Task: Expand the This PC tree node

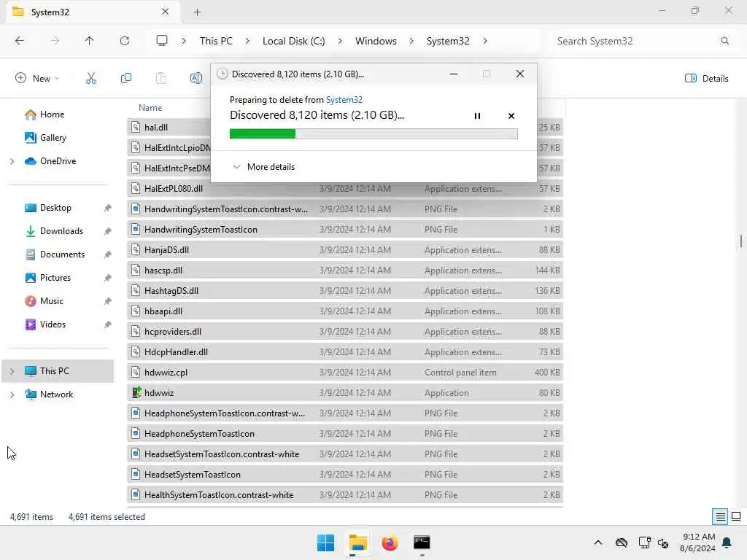Action: (12, 371)
